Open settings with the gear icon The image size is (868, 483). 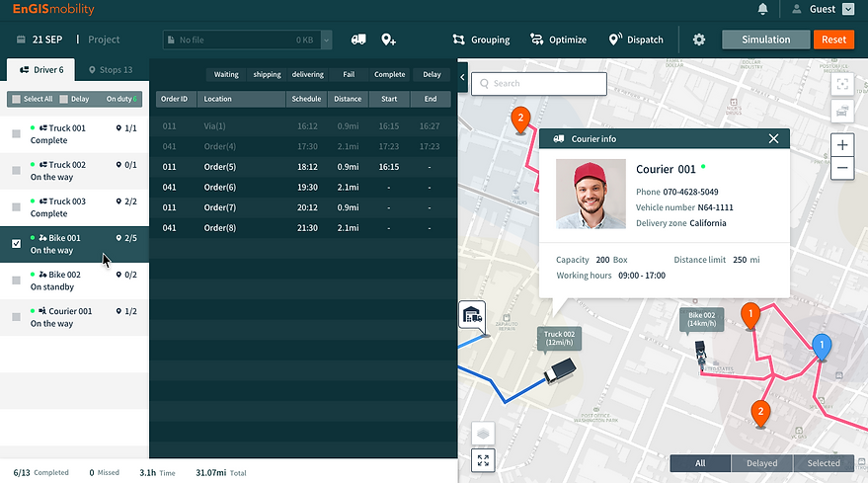[x=699, y=40]
